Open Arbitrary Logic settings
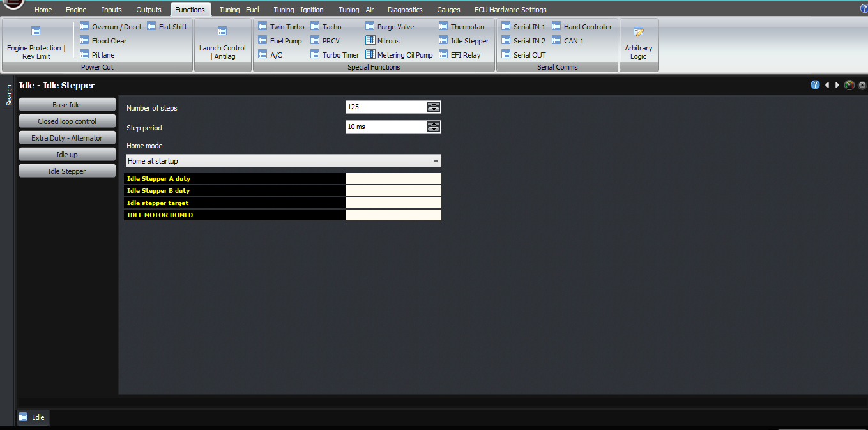This screenshot has height=430, width=868. click(639, 42)
